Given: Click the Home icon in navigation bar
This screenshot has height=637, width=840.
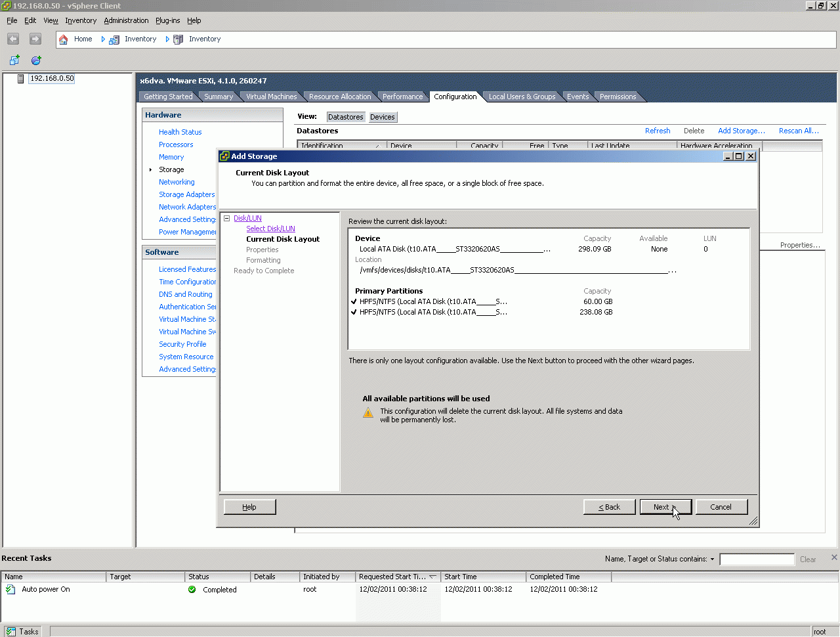Looking at the screenshot, I should point(64,39).
